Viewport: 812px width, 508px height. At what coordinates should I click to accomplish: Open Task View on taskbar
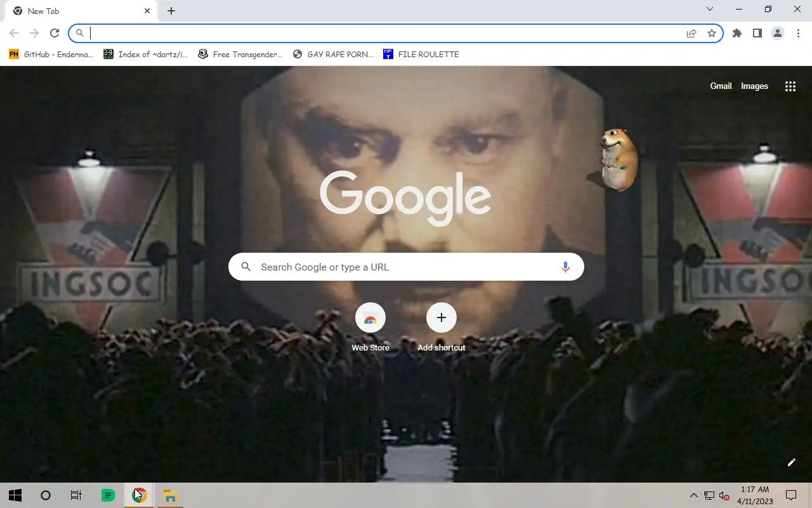coord(76,495)
